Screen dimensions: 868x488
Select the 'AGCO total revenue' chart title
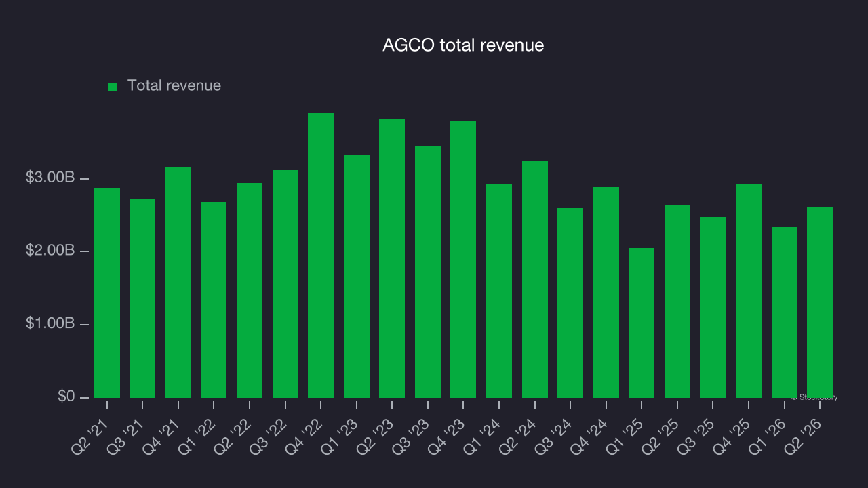tap(463, 45)
